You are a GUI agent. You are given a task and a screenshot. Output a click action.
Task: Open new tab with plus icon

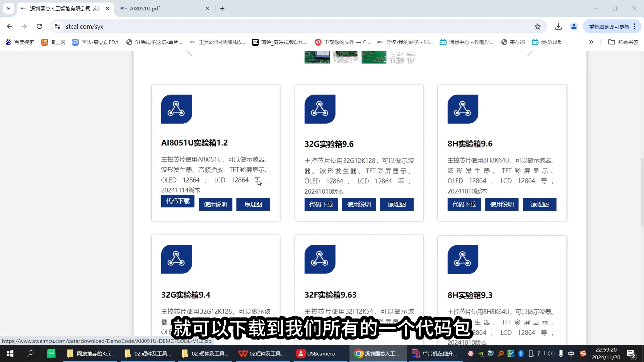(x=222, y=9)
